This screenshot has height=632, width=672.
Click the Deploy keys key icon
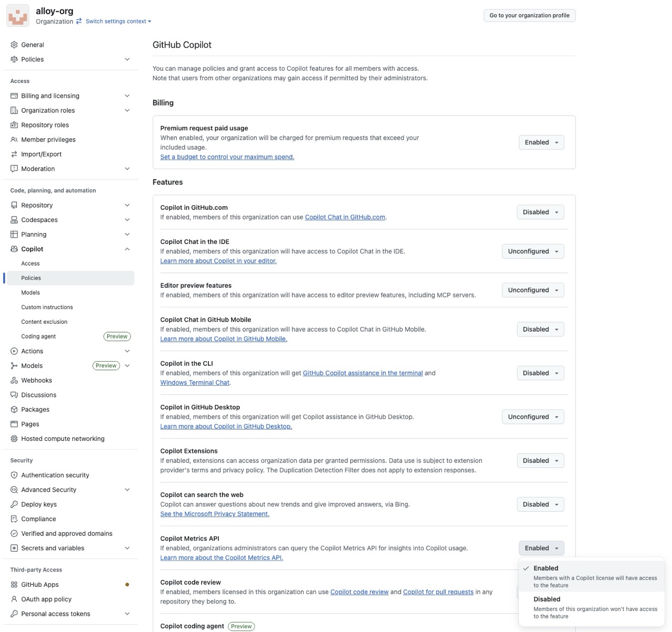click(14, 504)
